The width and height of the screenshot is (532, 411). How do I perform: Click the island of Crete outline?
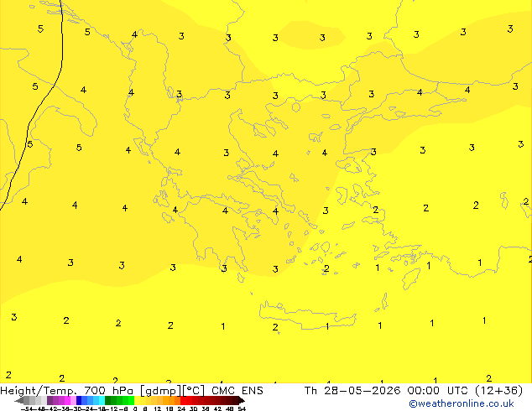307,315
